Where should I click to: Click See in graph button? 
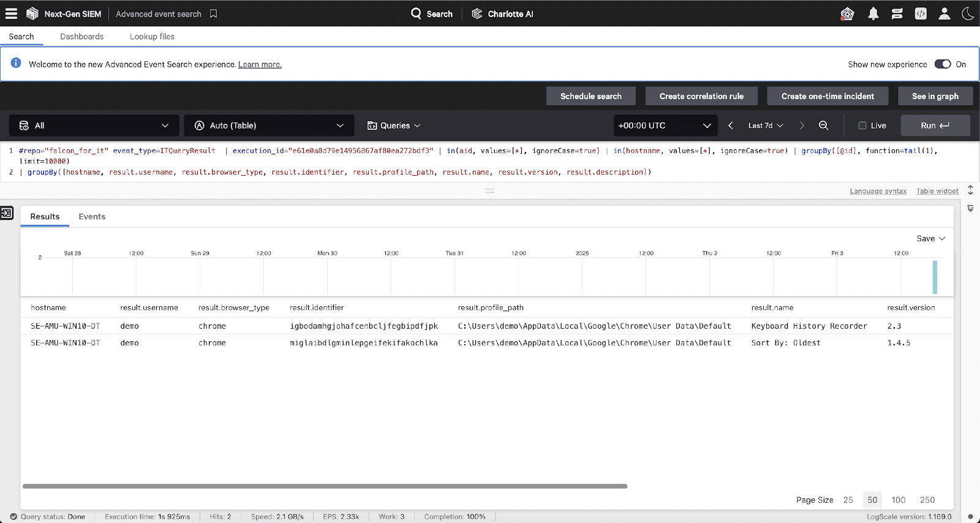point(935,96)
